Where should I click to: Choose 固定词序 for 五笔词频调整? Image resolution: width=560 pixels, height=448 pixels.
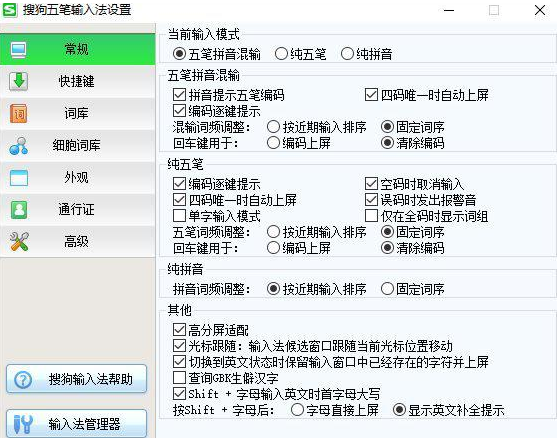tap(388, 232)
